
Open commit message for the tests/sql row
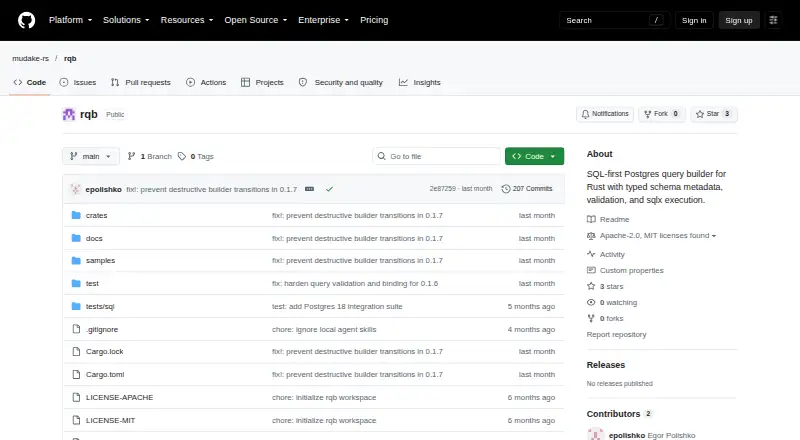(337, 307)
